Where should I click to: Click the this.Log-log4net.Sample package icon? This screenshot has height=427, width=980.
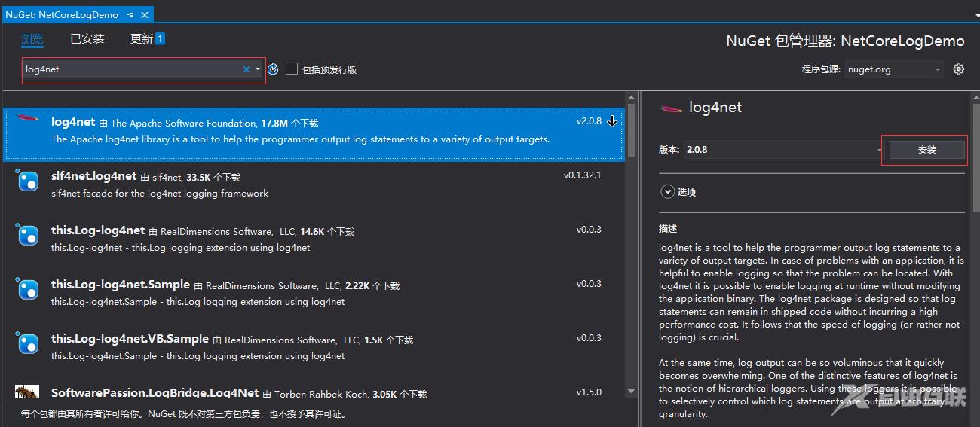point(28,290)
